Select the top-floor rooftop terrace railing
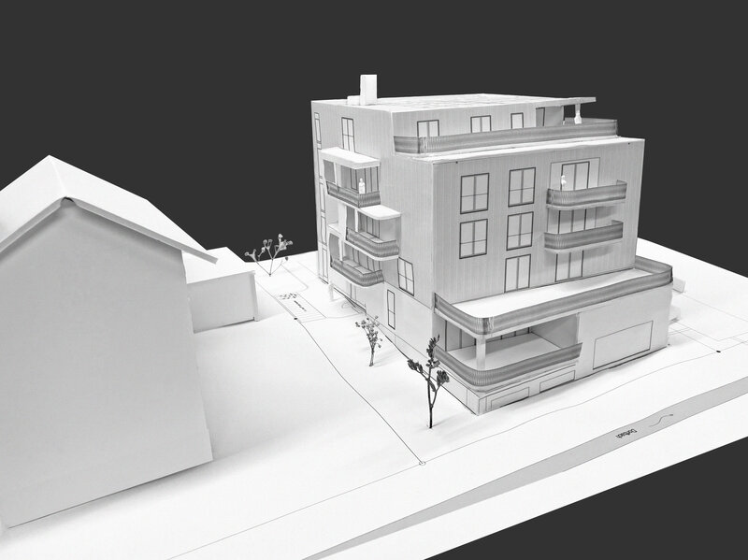748x560 pixels. pyautogui.click(x=505, y=138)
